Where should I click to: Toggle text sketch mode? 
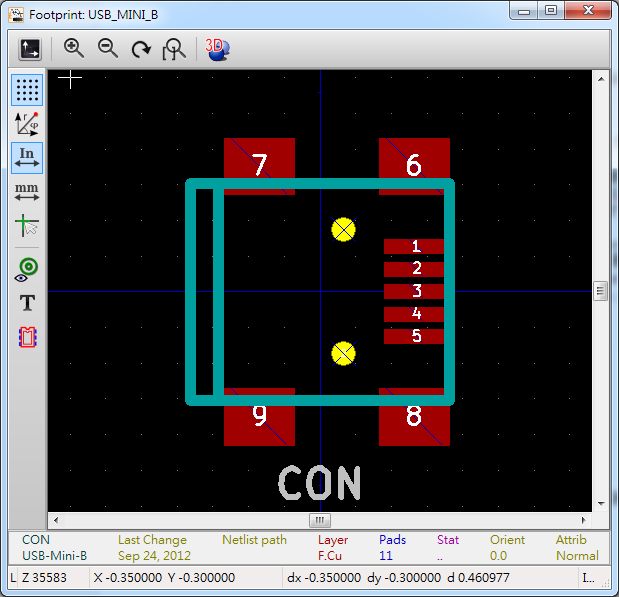click(x=27, y=303)
